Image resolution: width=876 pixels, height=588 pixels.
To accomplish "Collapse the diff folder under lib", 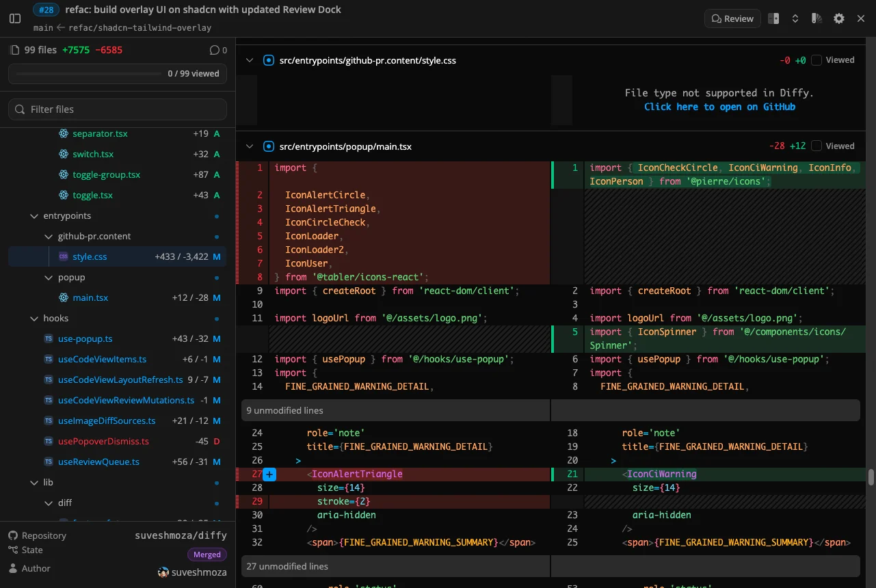I will (49, 503).
